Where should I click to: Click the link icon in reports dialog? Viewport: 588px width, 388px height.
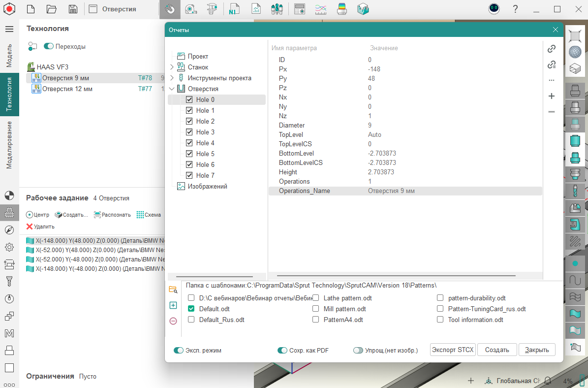click(x=552, y=49)
